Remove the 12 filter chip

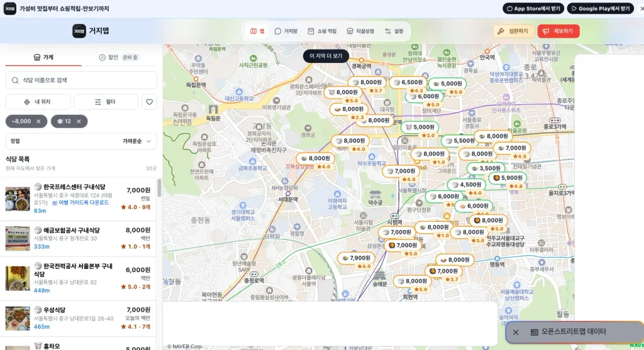pyautogui.click(x=79, y=121)
